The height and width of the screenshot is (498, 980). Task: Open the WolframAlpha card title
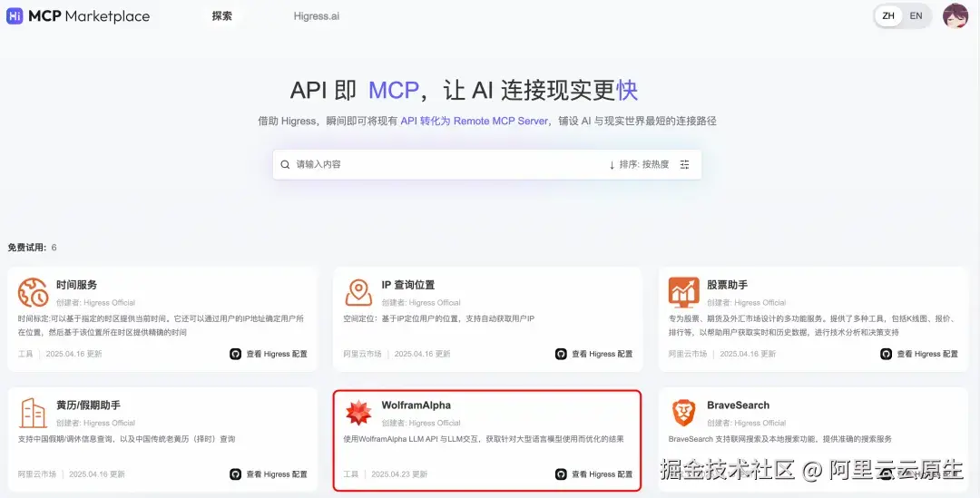(416, 405)
